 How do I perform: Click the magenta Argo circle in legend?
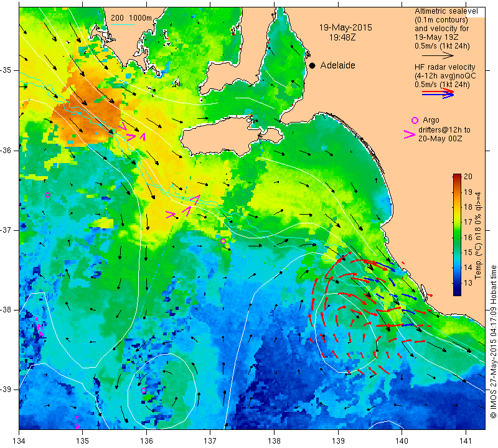pos(415,120)
